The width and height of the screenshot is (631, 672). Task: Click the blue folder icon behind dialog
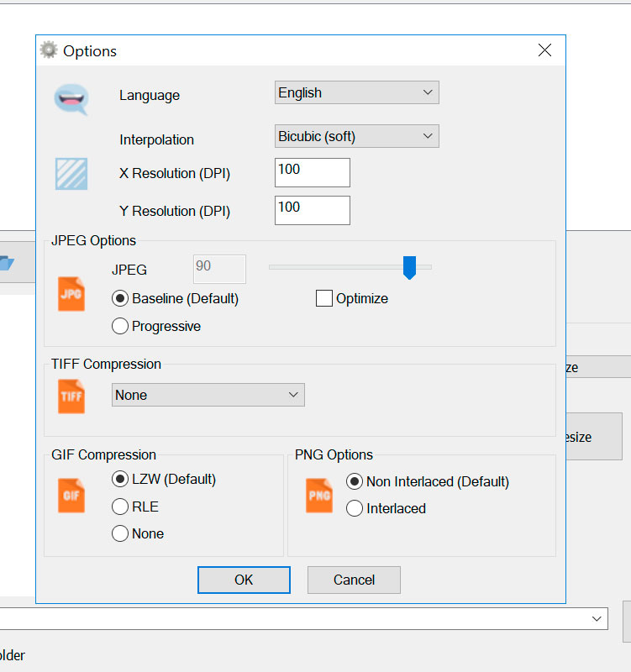coord(7,263)
